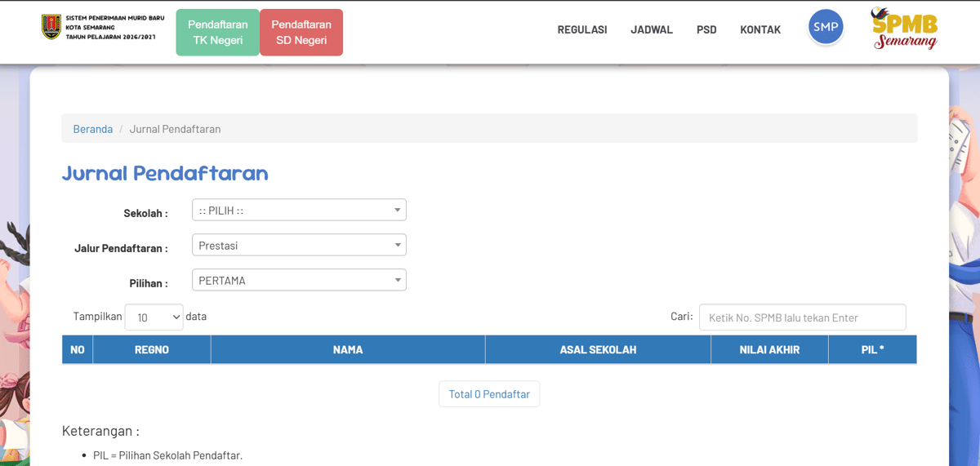Screen dimensions: 980x466
Task: Sort by the REGNO column header
Action: tap(152, 349)
